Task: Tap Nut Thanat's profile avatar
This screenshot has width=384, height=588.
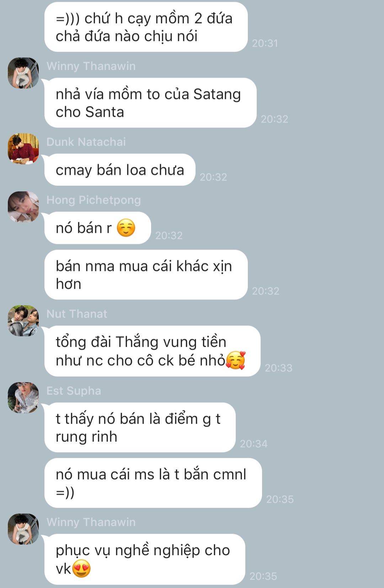Action: click(x=23, y=321)
